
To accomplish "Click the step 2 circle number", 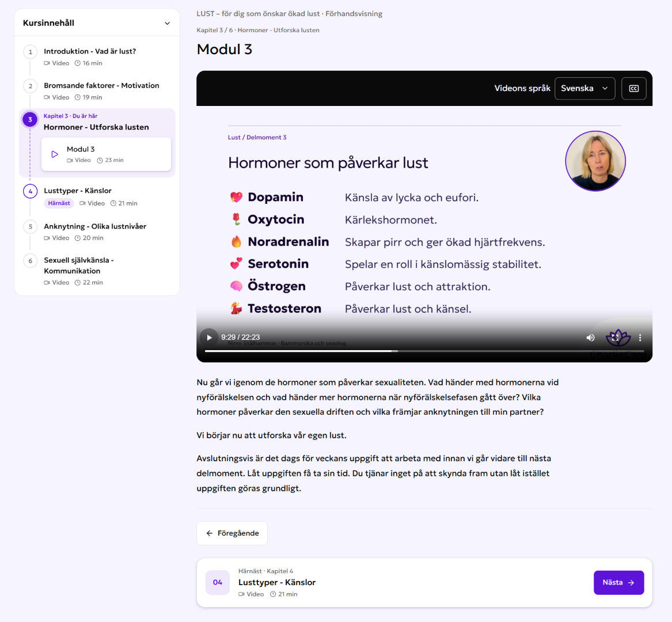I will coord(30,86).
